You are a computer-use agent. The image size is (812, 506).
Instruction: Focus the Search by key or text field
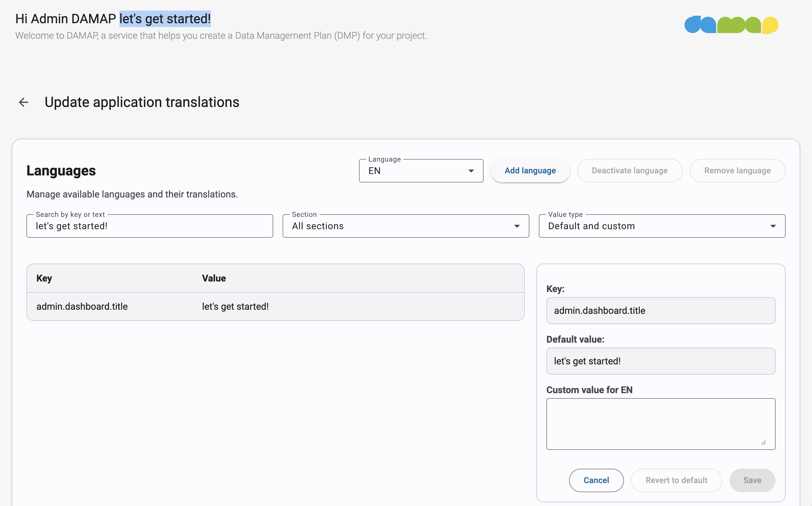[x=150, y=226]
